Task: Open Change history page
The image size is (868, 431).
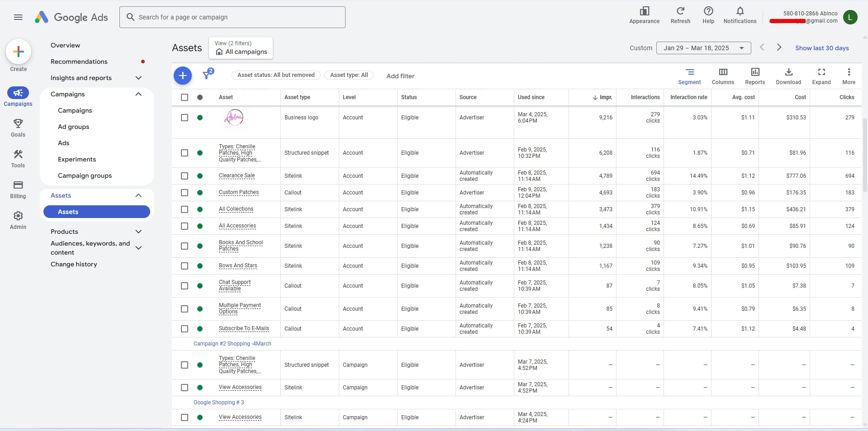Action: coord(74,264)
